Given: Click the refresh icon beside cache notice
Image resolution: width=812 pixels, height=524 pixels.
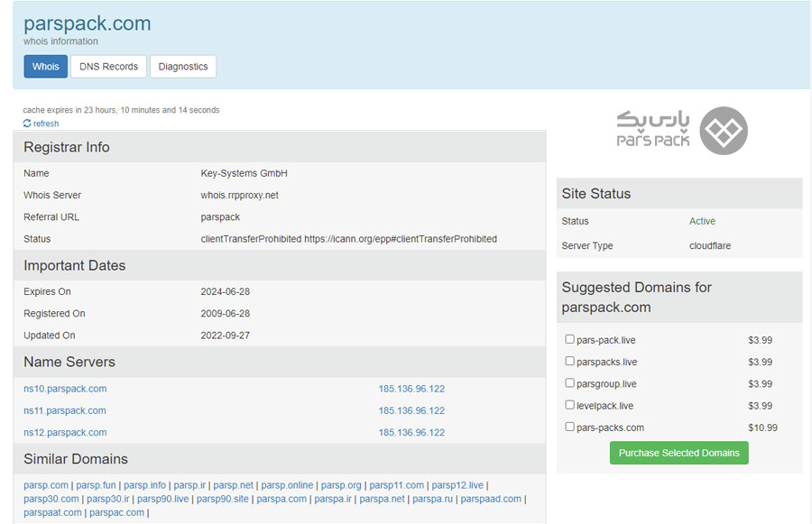Looking at the screenshot, I should (x=27, y=124).
